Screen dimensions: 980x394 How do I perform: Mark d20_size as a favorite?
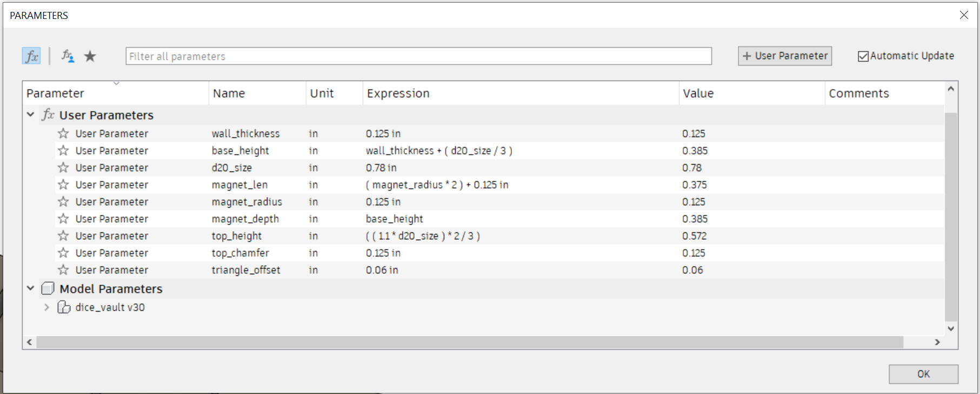pyautogui.click(x=63, y=168)
